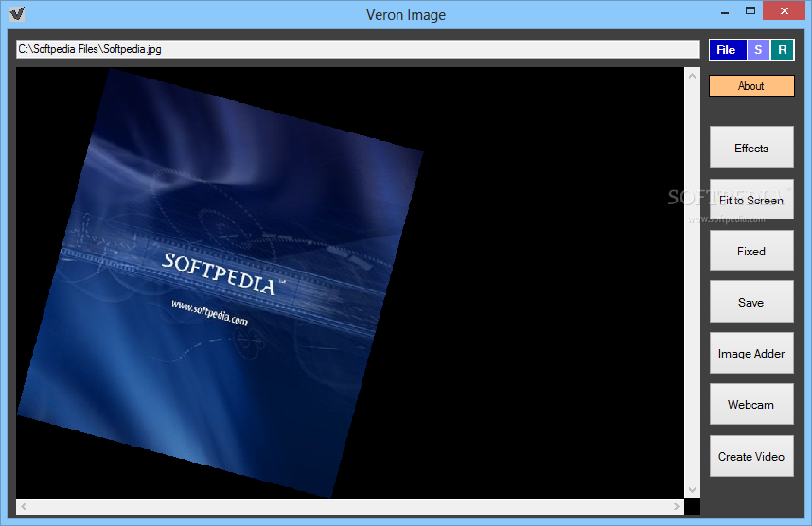Minimize the Veron Image window
812x526 pixels.
point(725,11)
